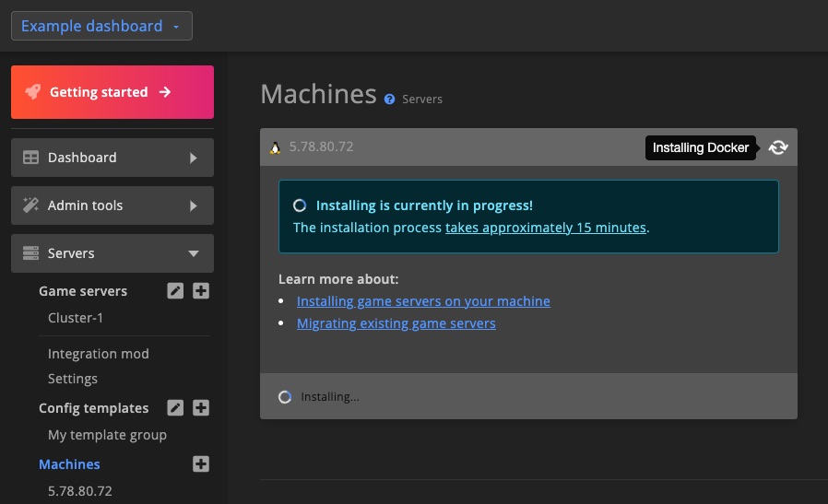
Task: Click the Admin tools magic wand icon
Action: coord(30,205)
